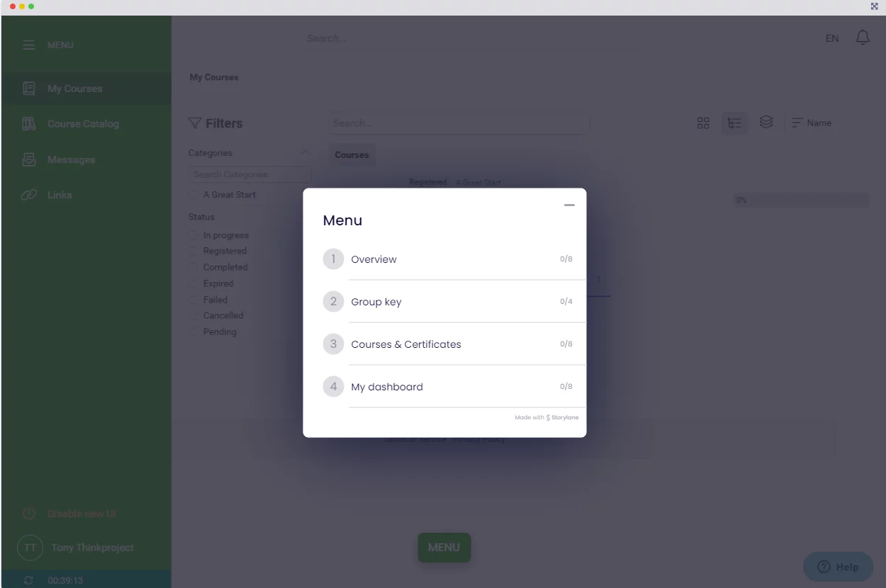This screenshot has height=588, width=886.
Task: Open the Name sort dropdown
Action: tap(812, 123)
